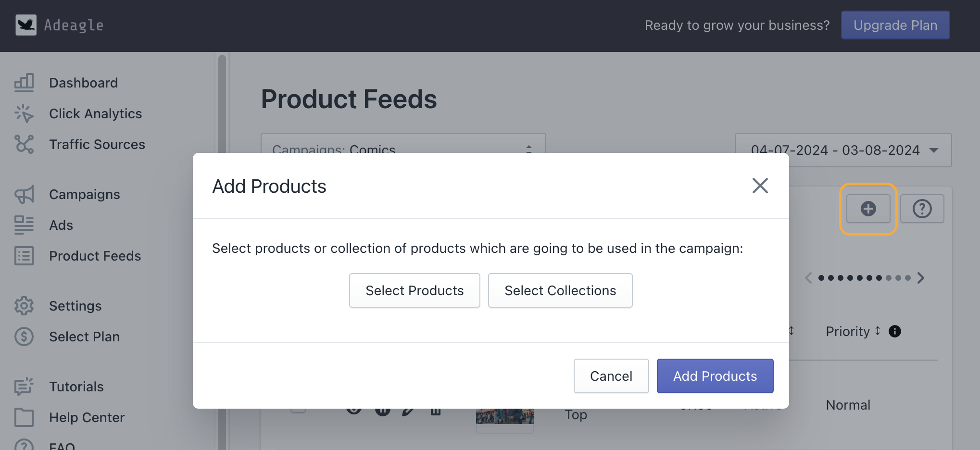
Task: Open the Dashboard sidebar icon
Action: point(24,82)
